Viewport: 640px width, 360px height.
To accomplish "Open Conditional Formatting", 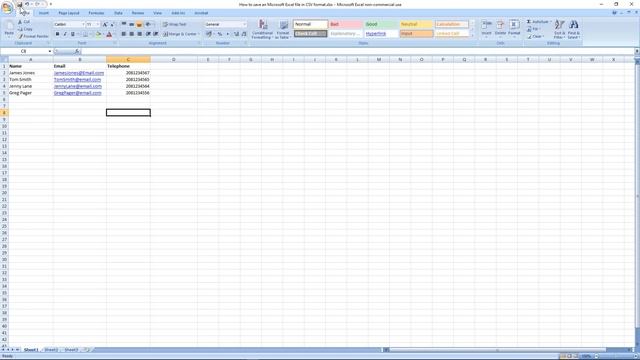I will [262, 29].
